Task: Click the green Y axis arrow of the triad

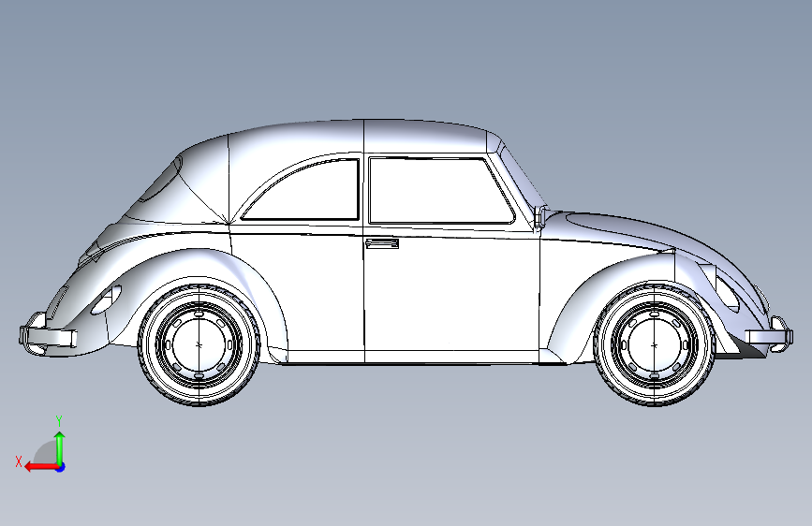Action: (x=60, y=447)
